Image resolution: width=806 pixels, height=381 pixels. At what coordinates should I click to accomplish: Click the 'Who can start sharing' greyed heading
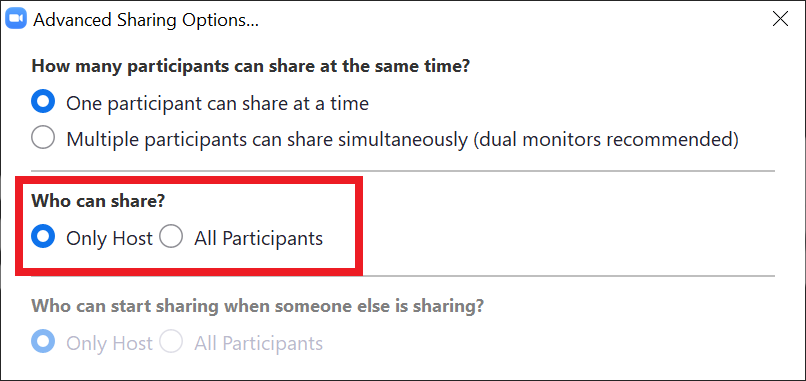[258, 306]
